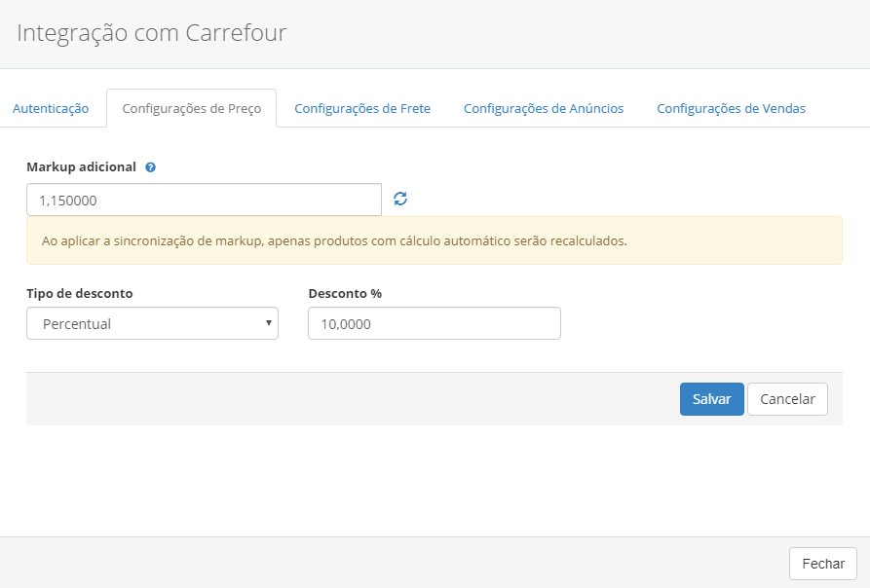Open the Configurações de Frete tab
870x588 pixels.
click(362, 108)
